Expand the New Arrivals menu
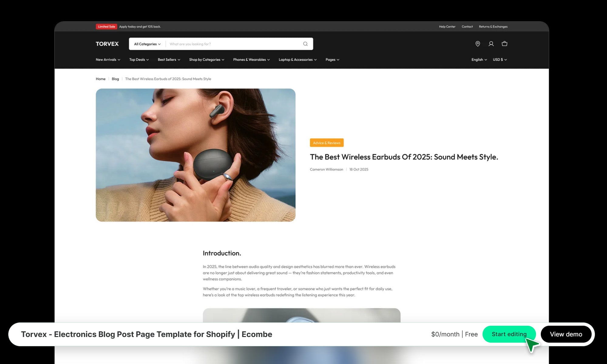The image size is (607, 364). 108,60
